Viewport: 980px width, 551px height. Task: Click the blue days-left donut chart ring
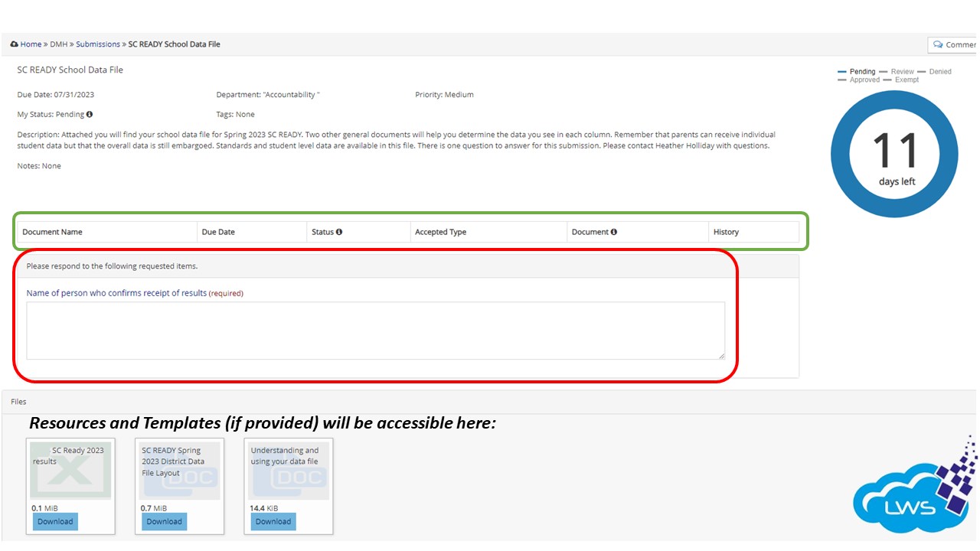click(841, 155)
